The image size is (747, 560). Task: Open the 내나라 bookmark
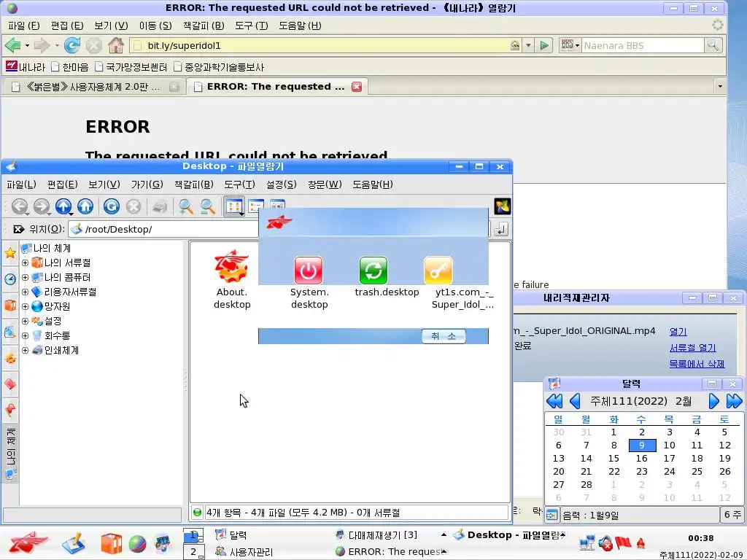tap(26, 67)
